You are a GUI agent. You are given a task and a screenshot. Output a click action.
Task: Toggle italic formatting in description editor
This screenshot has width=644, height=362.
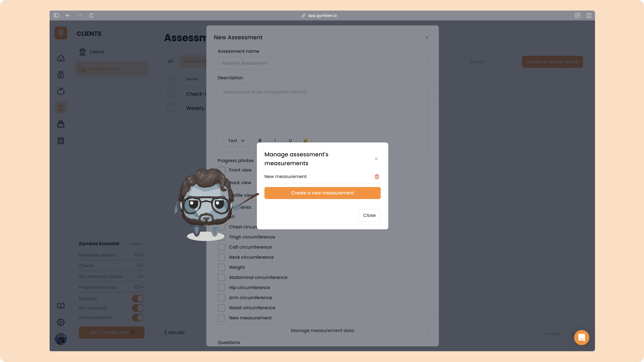point(275,141)
